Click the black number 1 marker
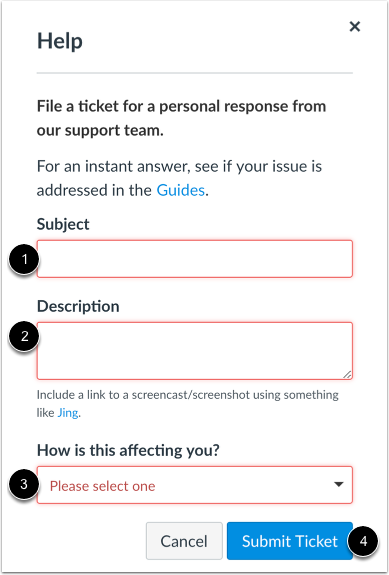389x575 pixels. (x=24, y=260)
